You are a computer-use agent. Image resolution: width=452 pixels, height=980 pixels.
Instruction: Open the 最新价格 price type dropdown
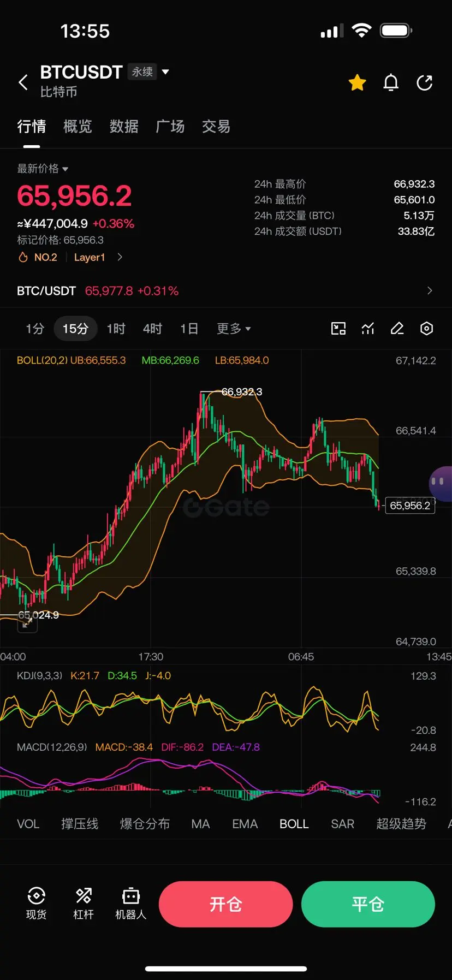pyautogui.click(x=43, y=169)
